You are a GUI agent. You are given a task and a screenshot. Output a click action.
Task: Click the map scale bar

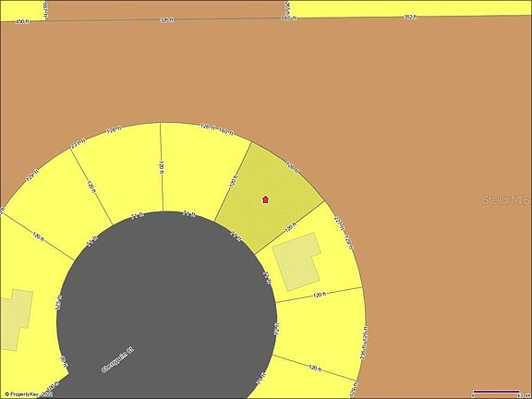coord(497,393)
